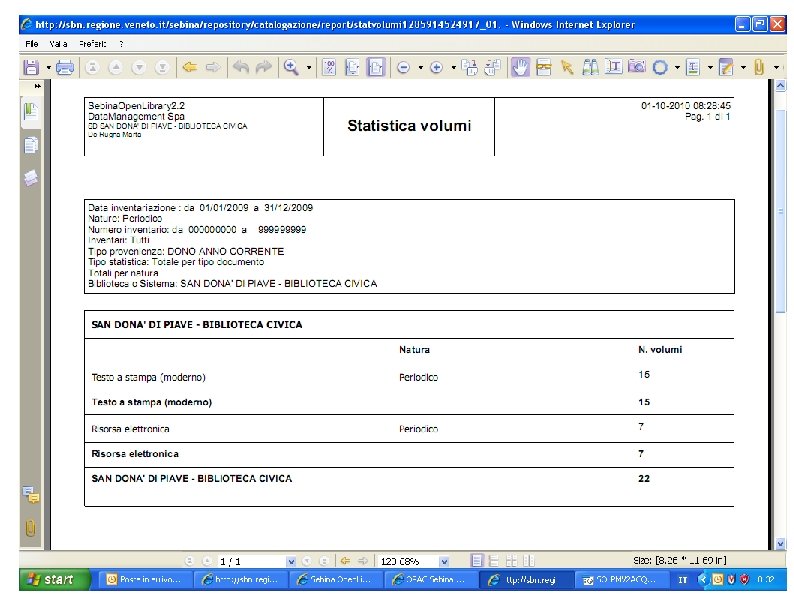
Task: Click the rotate clockwise pages icon
Action: click(470, 67)
